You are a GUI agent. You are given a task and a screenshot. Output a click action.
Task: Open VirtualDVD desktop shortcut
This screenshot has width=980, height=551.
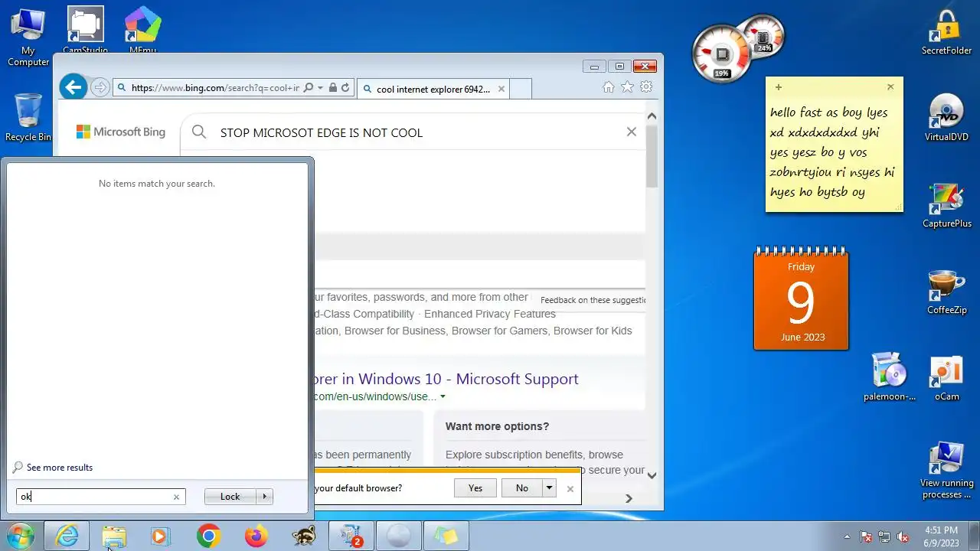tap(947, 118)
